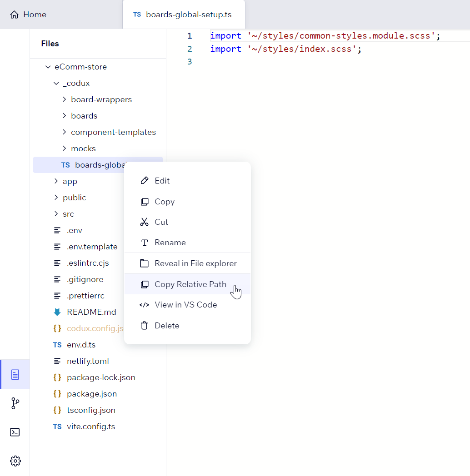
Task: Open the .eslintrc.cjs file
Action: 88,263
